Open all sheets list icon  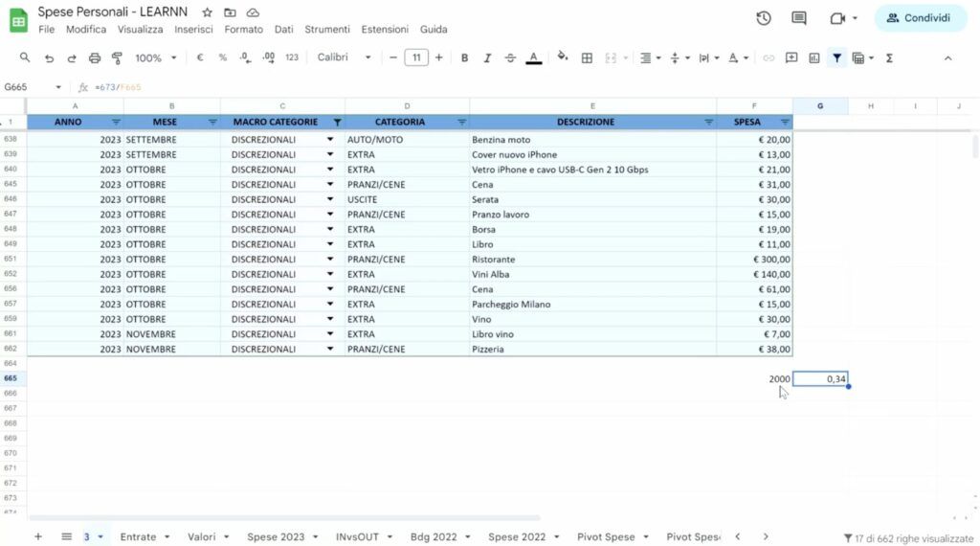coord(66,536)
